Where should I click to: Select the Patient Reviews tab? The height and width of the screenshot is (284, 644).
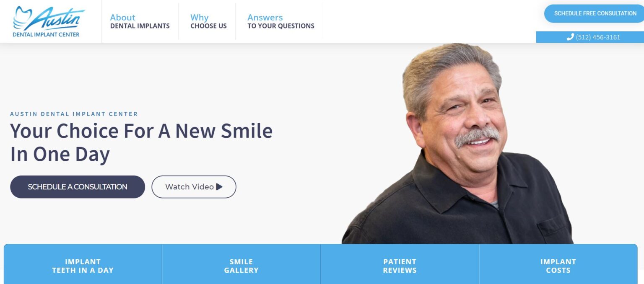(x=400, y=266)
